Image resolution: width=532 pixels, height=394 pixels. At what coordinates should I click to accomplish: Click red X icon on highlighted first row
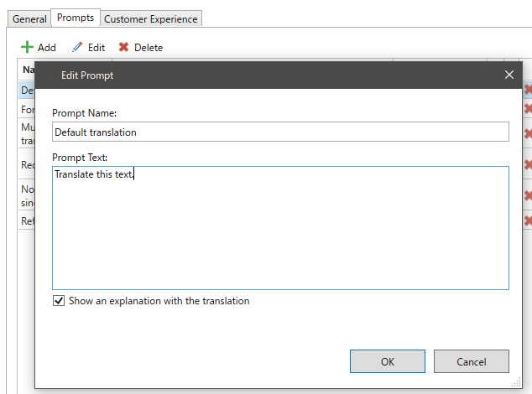pos(529,90)
